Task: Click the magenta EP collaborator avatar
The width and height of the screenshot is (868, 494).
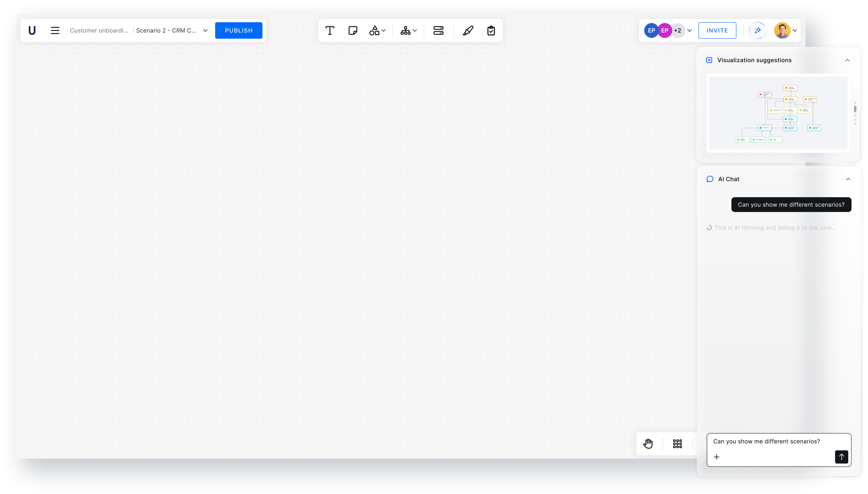Action: coord(664,31)
